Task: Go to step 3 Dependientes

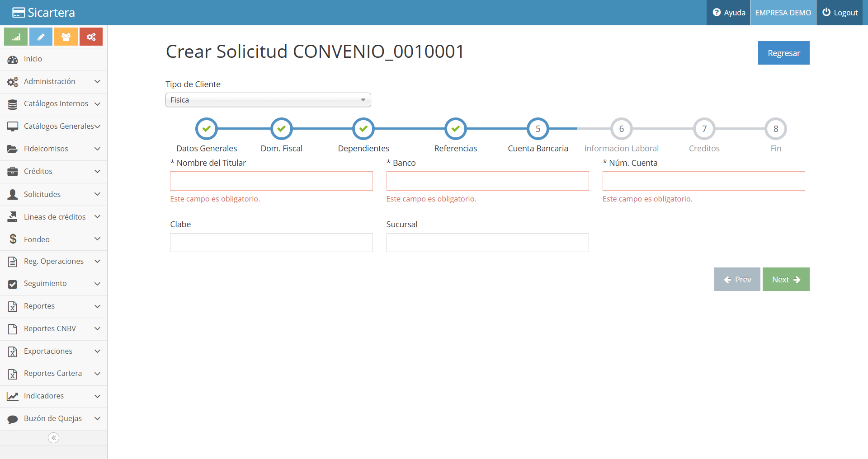Action: click(x=363, y=129)
